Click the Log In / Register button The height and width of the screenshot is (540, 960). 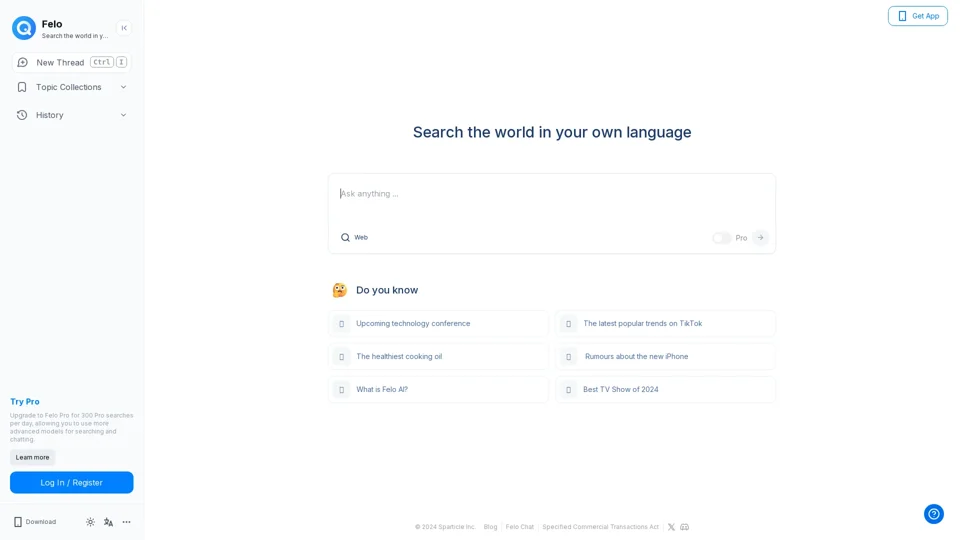[72, 482]
